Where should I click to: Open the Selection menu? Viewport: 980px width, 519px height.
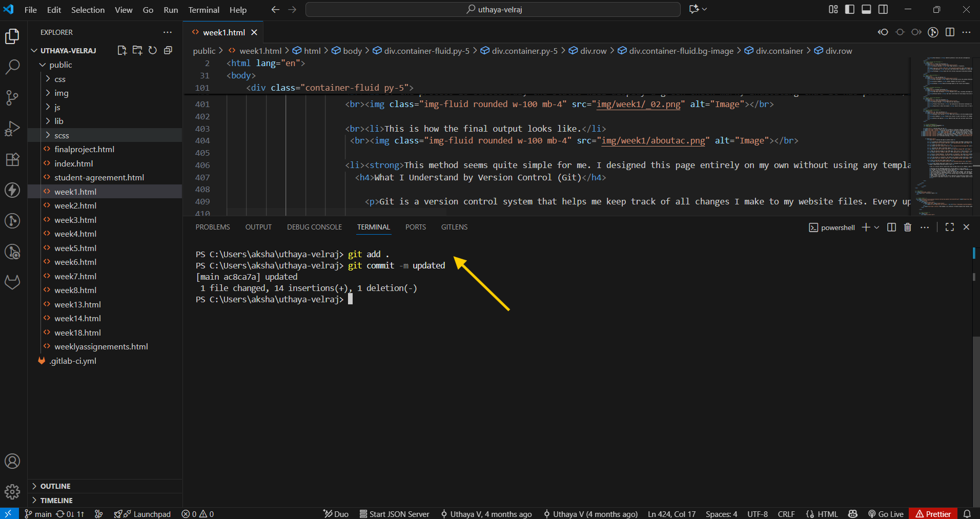(x=88, y=10)
